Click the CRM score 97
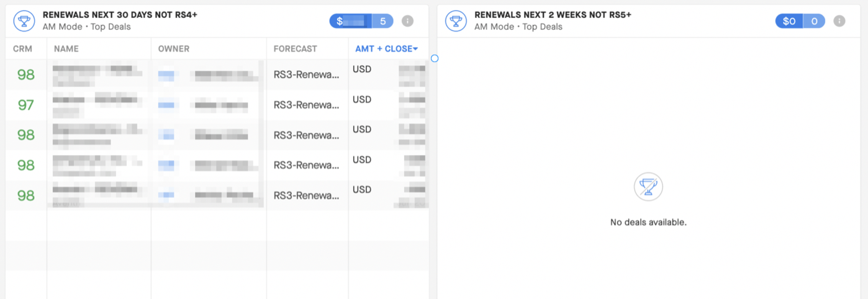 (x=25, y=105)
